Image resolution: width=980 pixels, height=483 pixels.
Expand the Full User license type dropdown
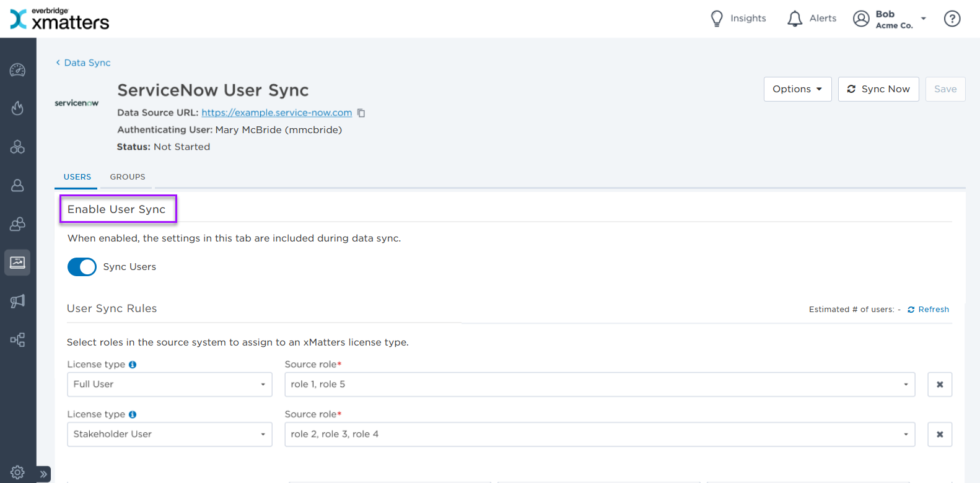coord(169,385)
